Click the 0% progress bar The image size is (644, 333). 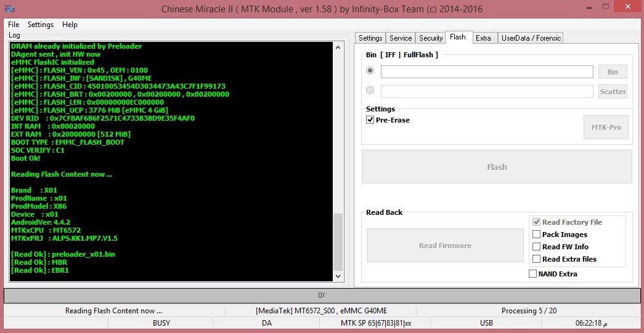(322, 295)
